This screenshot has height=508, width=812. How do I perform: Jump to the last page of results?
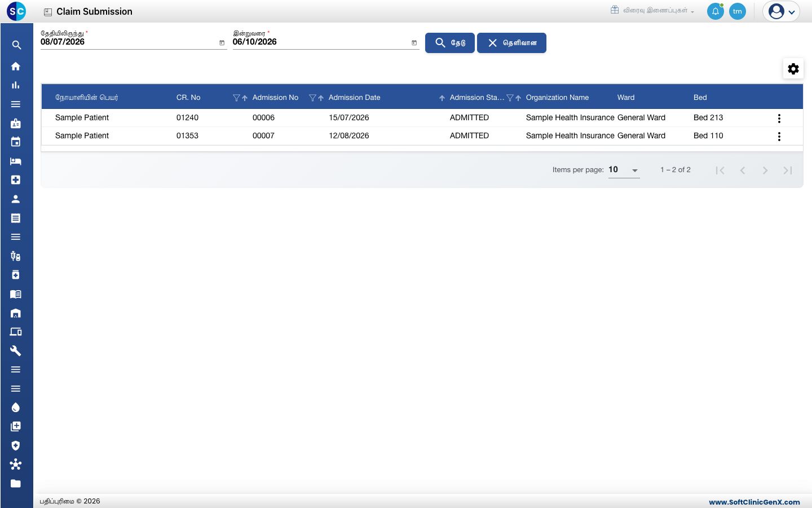(x=788, y=170)
